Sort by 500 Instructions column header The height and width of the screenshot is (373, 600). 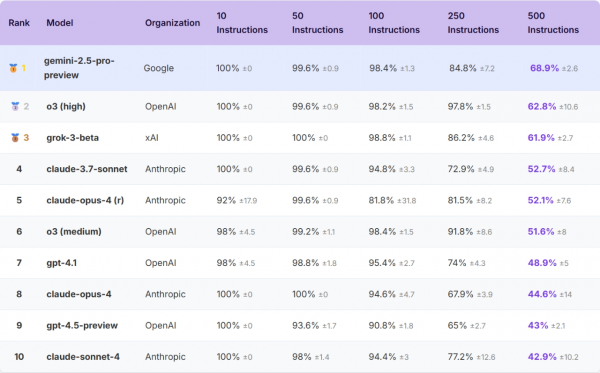pyautogui.click(x=553, y=23)
